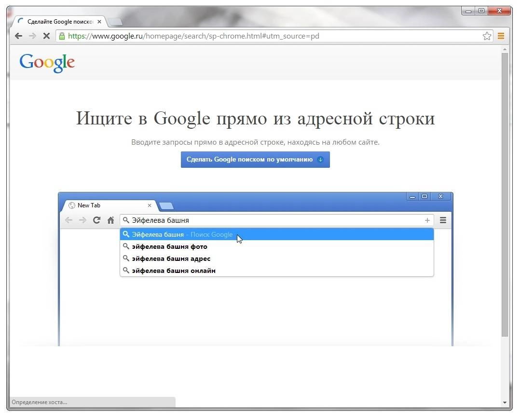Screen dimensions: 521x420
Task: Click the forward arrow in the illustrated browser
Action: pyautogui.click(x=82, y=220)
